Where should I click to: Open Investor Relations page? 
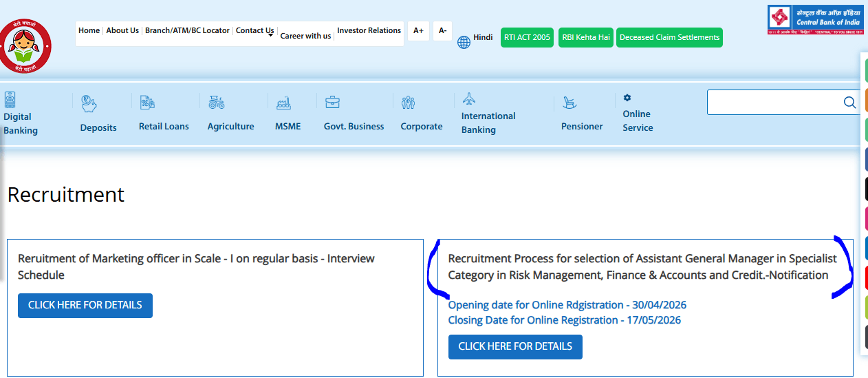pos(369,30)
